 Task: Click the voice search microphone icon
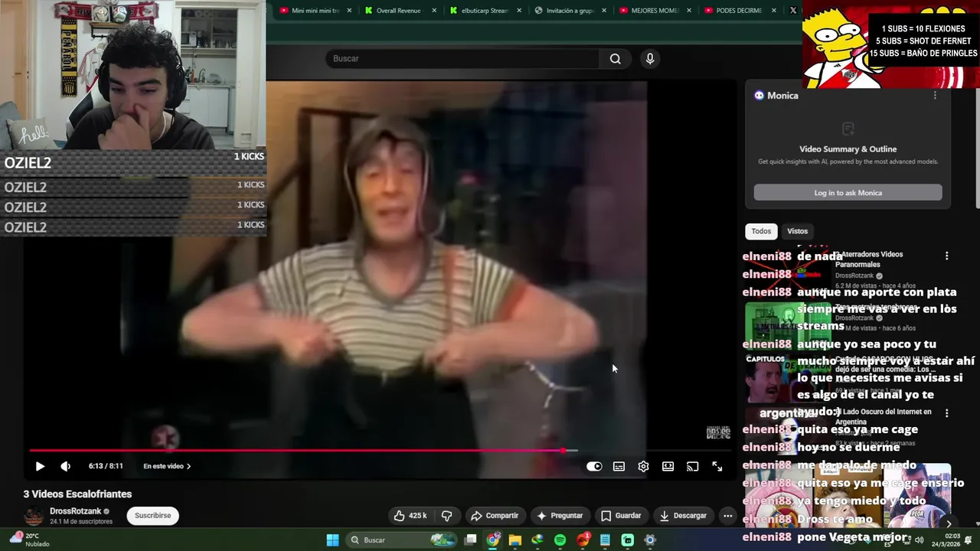point(650,59)
